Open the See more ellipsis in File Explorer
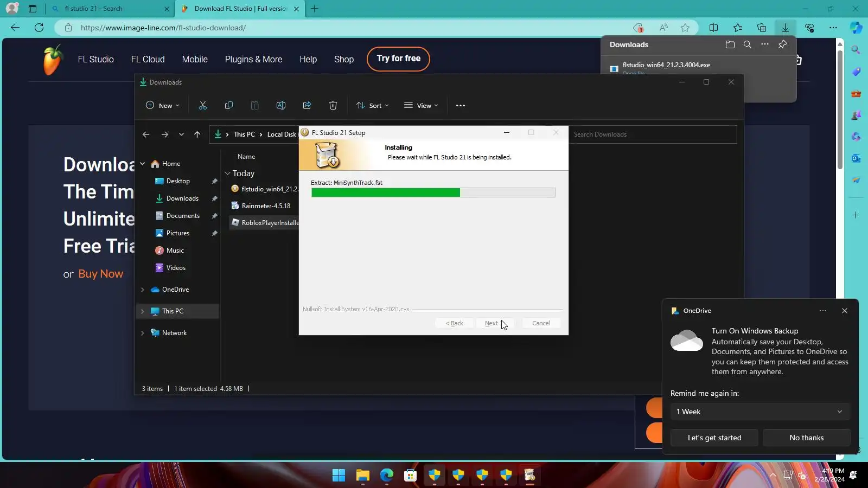The height and width of the screenshot is (488, 868). tap(461, 106)
